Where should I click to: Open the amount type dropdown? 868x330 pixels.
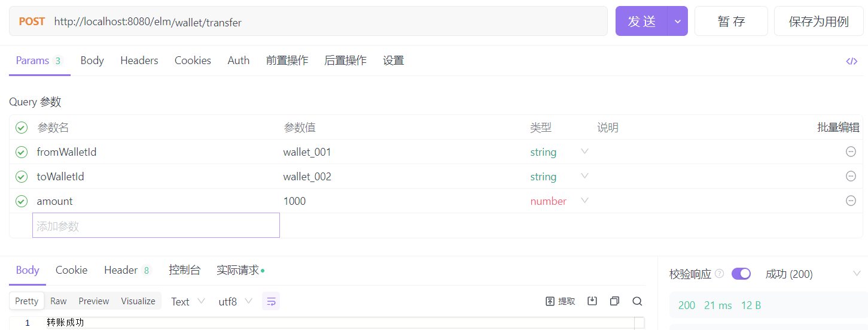coord(584,201)
